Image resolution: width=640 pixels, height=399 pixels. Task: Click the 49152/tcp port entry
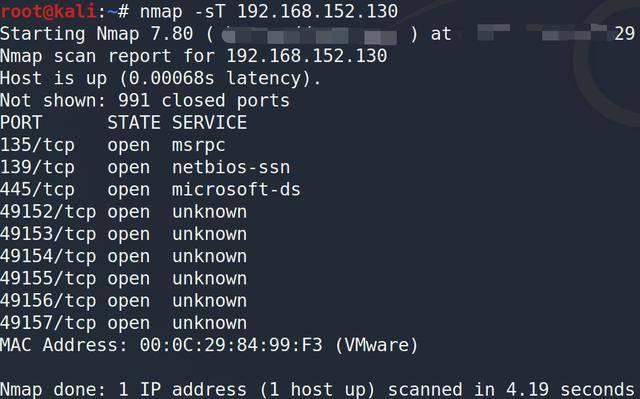click(48, 212)
